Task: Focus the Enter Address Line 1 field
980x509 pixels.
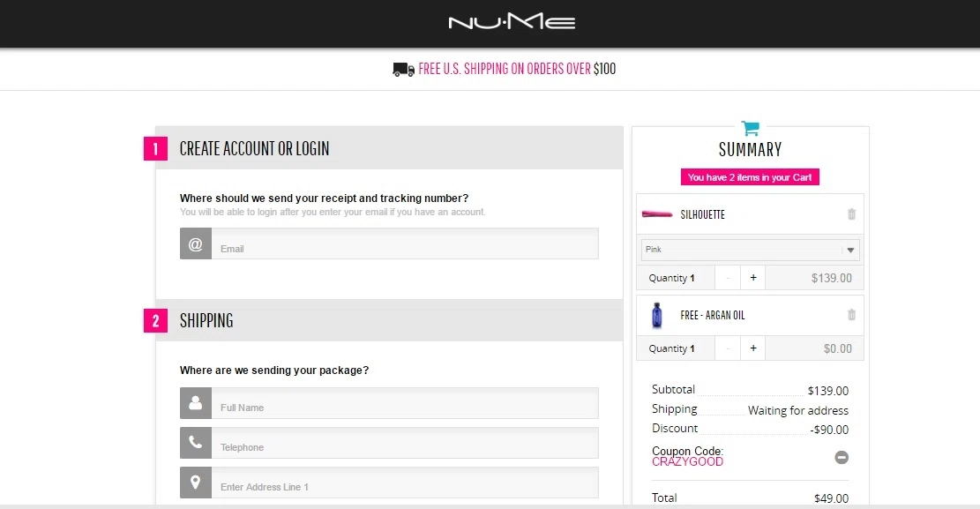Action: (x=405, y=483)
